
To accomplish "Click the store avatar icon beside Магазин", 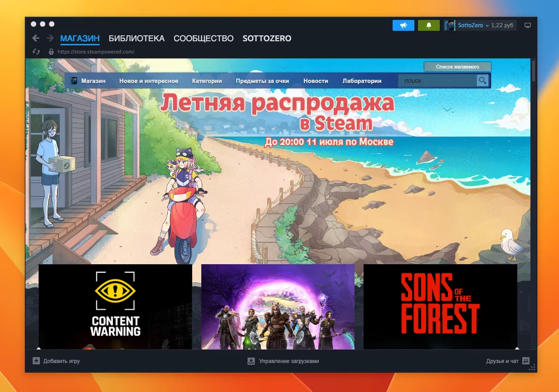I will pyautogui.click(x=73, y=81).
